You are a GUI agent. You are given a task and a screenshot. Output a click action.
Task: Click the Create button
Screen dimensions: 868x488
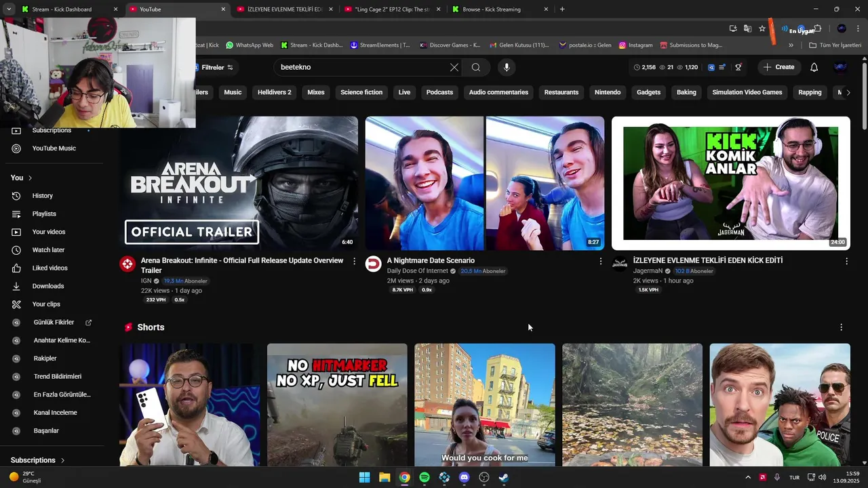[x=778, y=67]
